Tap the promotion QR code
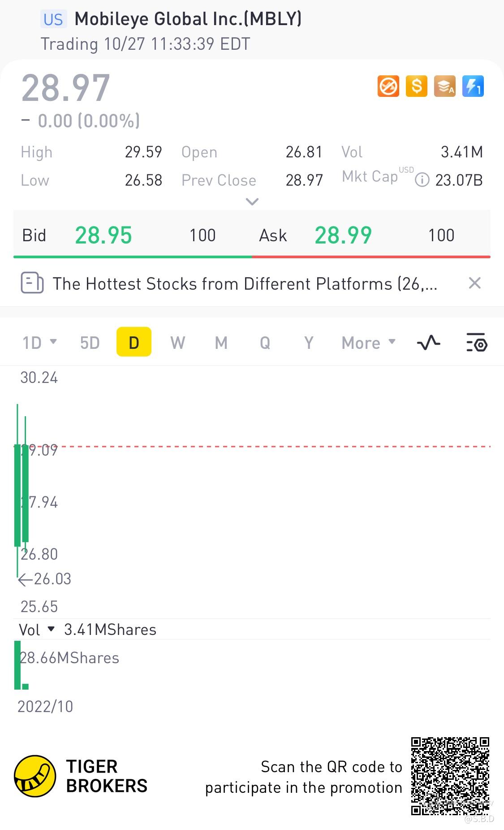Viewport: 504px width, 830px height. click(450, 776)
